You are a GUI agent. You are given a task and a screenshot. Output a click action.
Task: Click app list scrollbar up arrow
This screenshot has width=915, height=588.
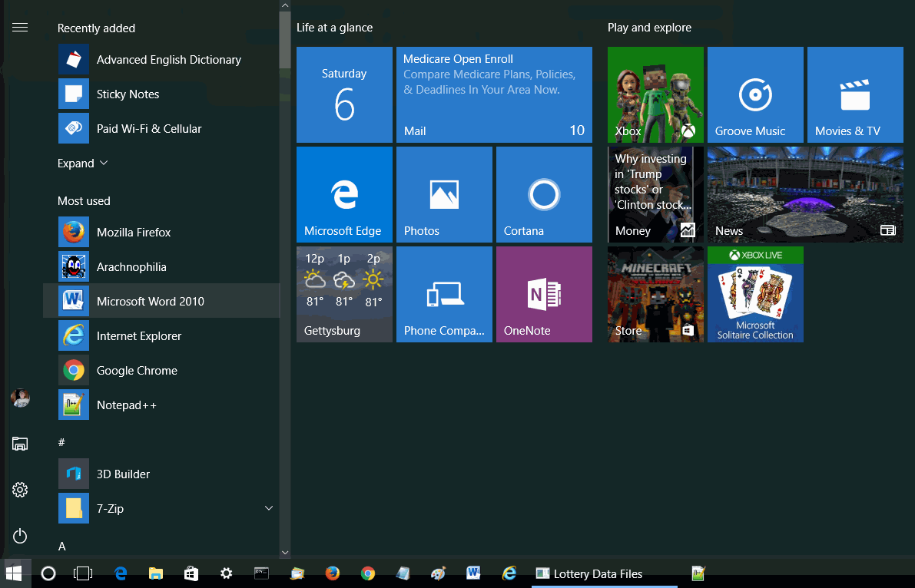tap(285, 5)
